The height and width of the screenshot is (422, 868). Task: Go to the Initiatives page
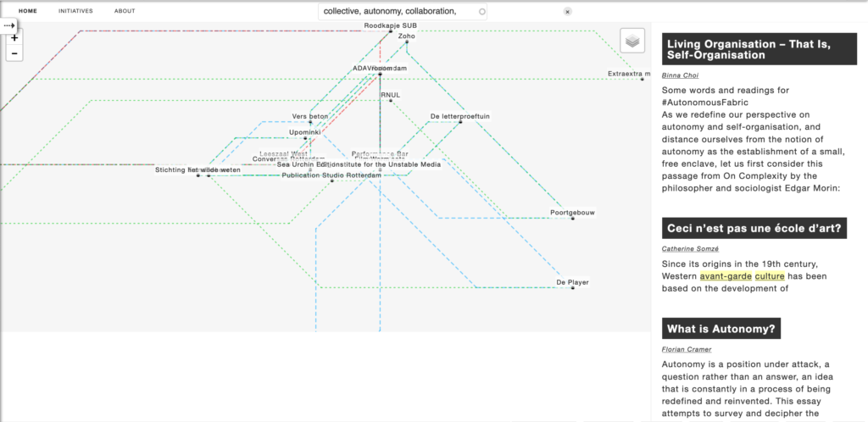[75, 11]
